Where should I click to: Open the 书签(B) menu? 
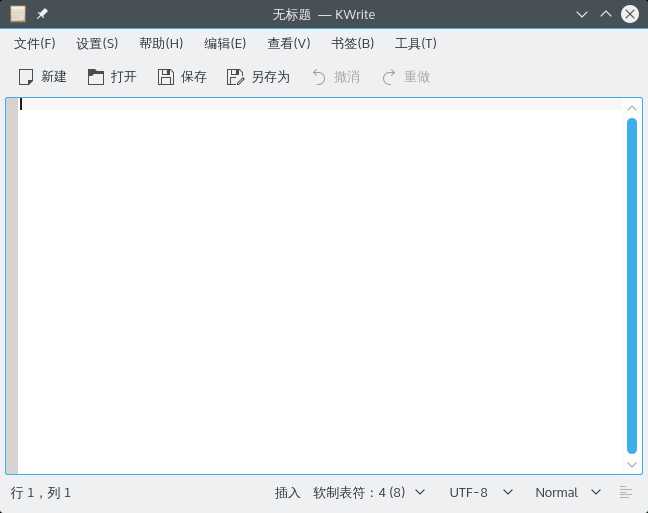(x=353, y=43)
